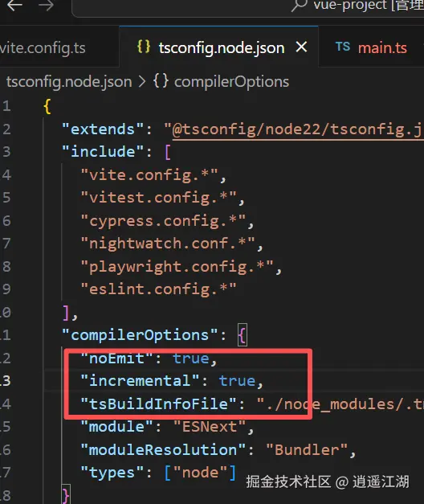Click the "nightwatch.conf.*" string
The image size is (424, 504).
(168, 244)
